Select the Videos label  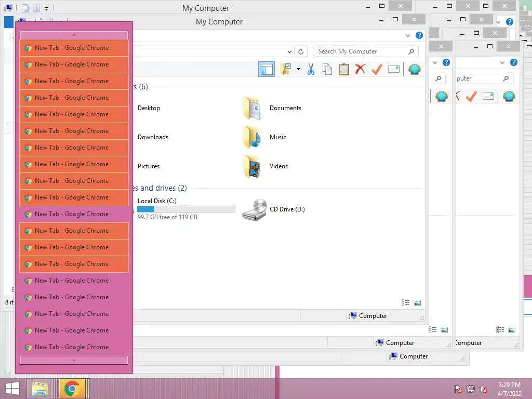tap(278, 166)
